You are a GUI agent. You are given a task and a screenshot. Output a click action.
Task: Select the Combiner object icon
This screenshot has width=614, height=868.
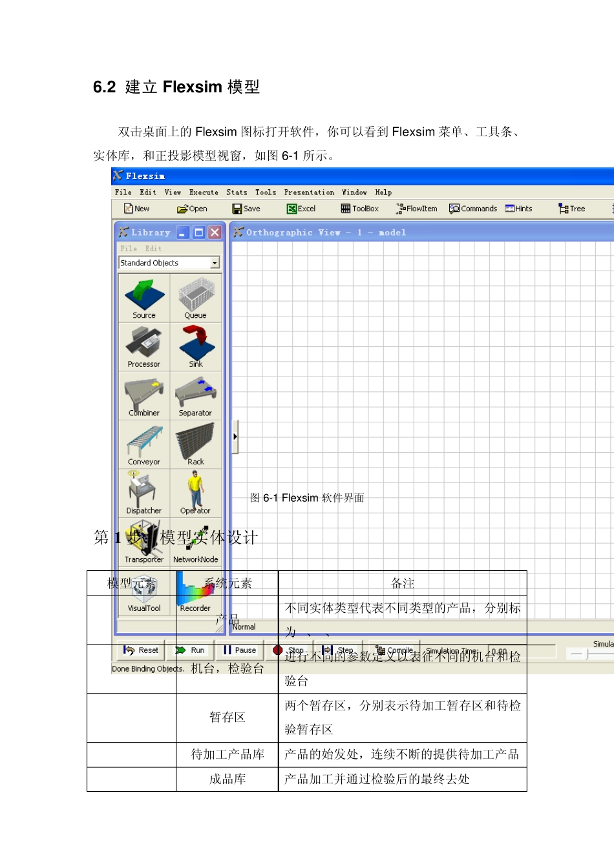tap(144, 395)
